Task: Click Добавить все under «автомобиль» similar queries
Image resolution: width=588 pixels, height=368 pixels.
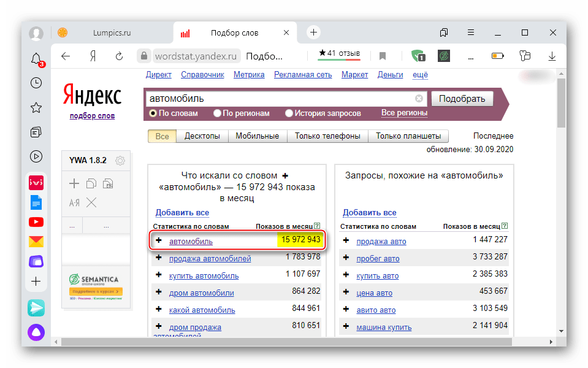Action: click(369, 213)
